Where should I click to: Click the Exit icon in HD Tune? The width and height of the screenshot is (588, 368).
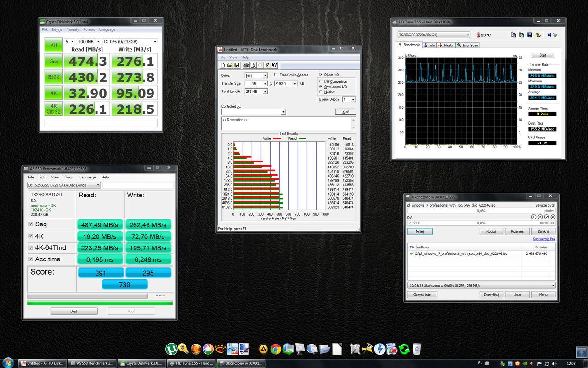552,35
